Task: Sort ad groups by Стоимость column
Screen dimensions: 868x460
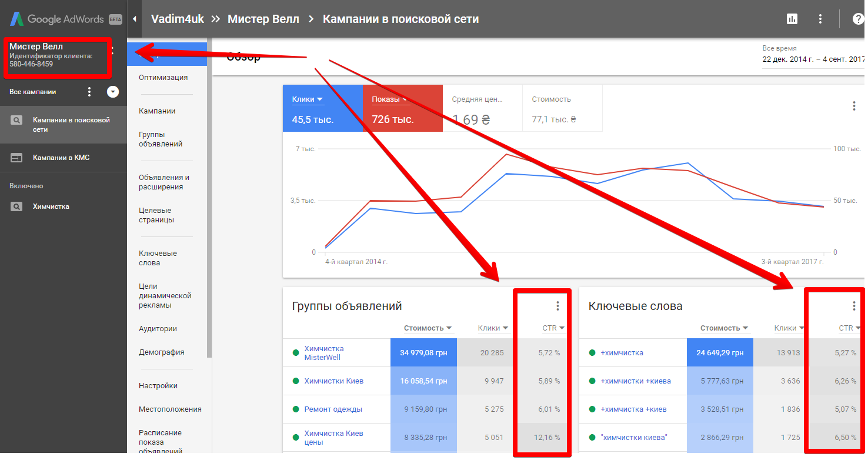Action: point(428,328)
